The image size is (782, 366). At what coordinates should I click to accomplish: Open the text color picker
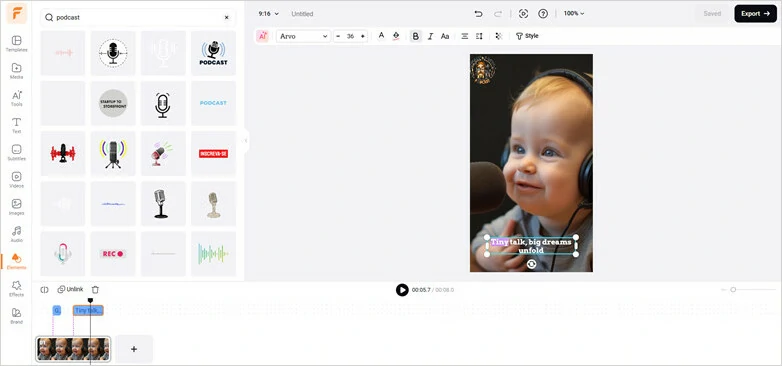pyautogui.click(x=382, y=35)
